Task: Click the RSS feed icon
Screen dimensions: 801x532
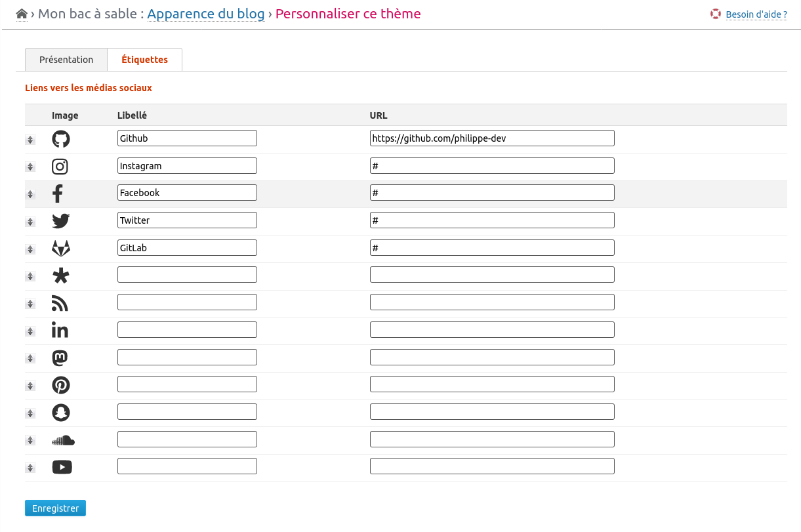Action: [60, 303]
